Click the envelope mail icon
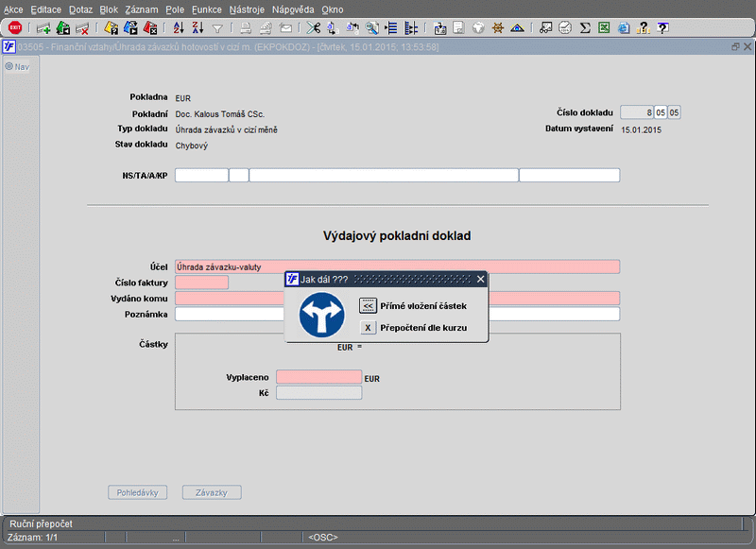 (285, 28)
